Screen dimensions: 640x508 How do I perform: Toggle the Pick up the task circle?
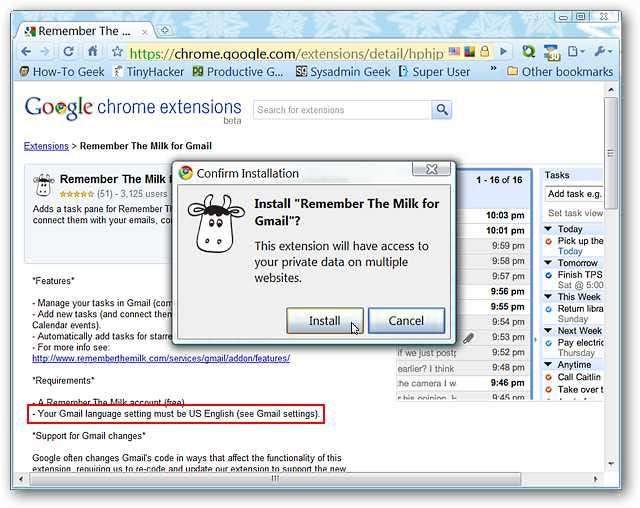(x=549, y=242)
